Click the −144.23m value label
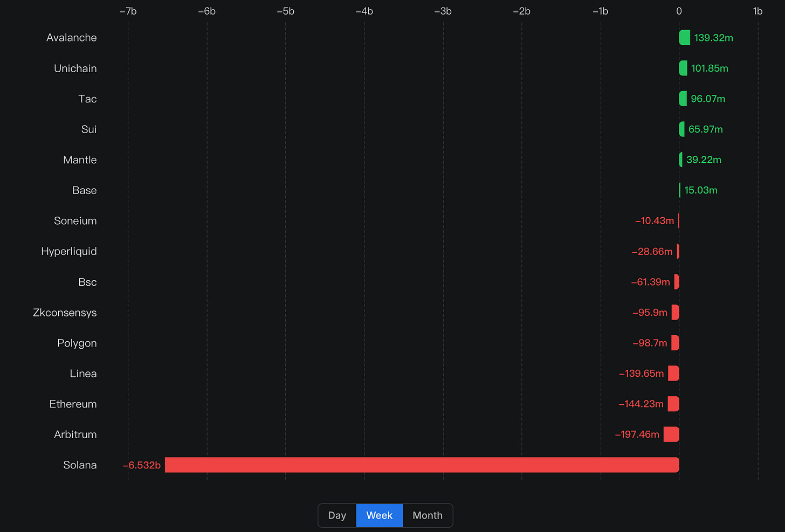Image resolution: width=785 pixels, height=532 pixels. click(641, 404)
